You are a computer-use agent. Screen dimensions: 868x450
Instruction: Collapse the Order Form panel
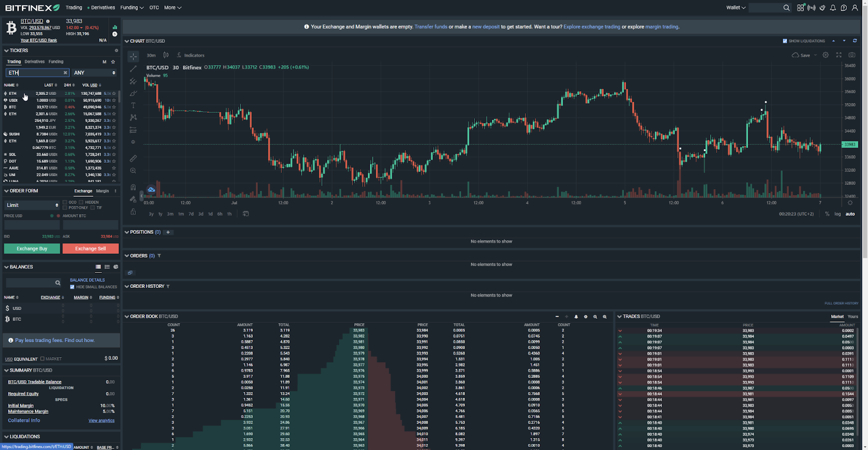(7, 191)
